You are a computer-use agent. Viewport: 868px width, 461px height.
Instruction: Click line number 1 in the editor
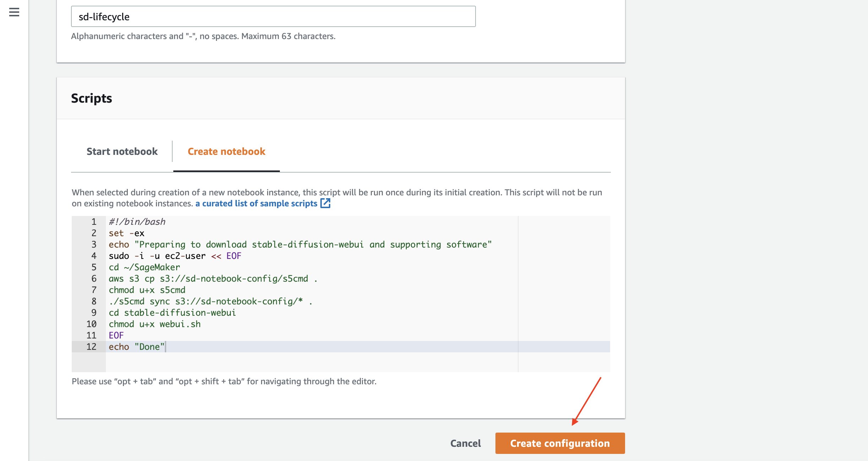point(94,221)
